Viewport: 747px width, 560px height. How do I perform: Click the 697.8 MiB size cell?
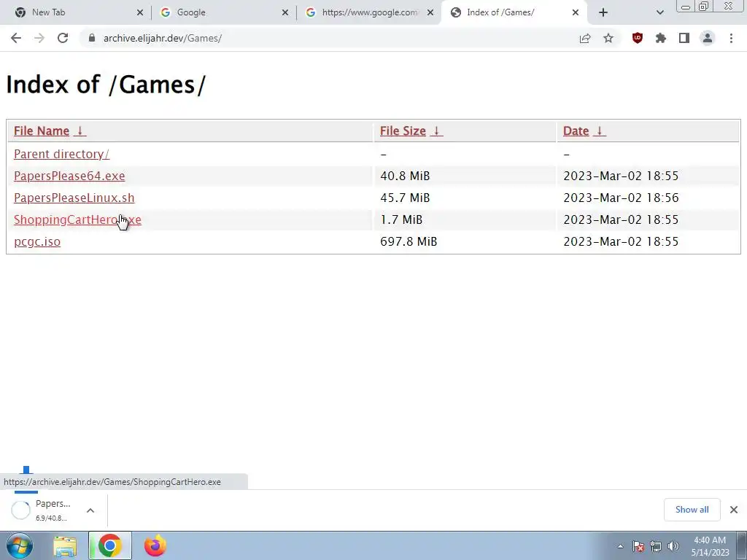point(409,241)
